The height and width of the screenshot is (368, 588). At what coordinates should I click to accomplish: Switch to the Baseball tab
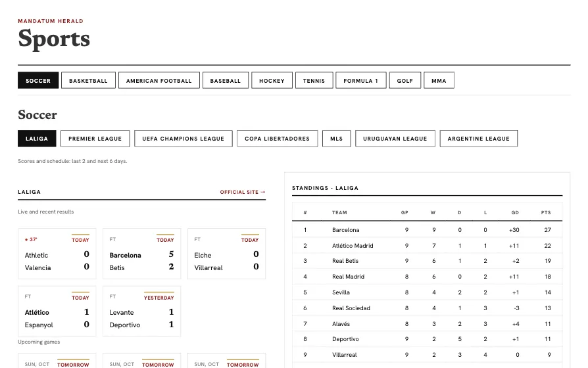(226, 80)
